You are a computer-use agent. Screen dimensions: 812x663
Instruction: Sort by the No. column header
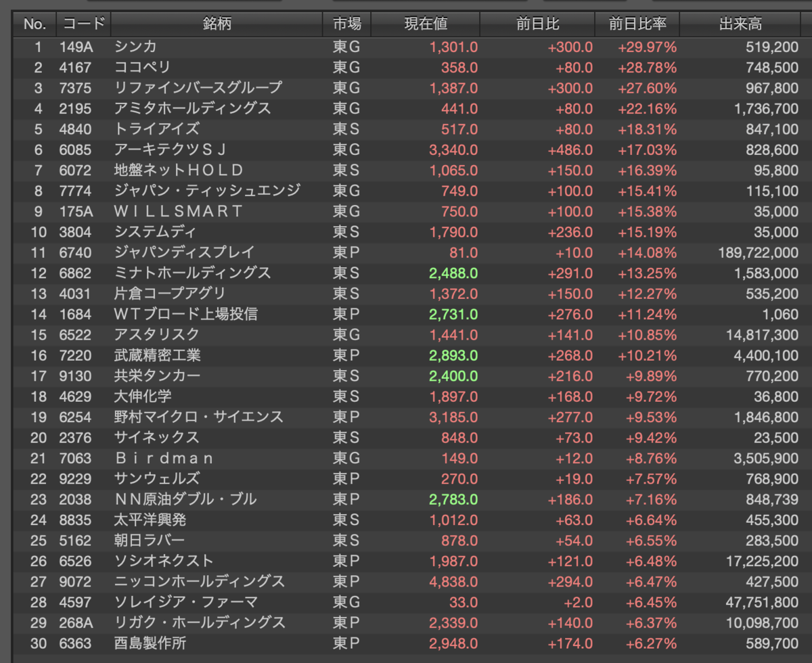[x=35, y=24]
